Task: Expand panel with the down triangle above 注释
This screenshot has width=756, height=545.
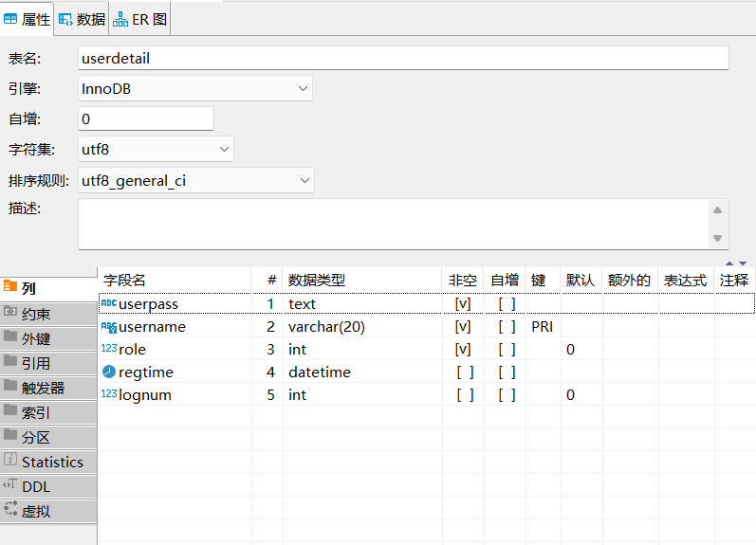Action: 743,263
